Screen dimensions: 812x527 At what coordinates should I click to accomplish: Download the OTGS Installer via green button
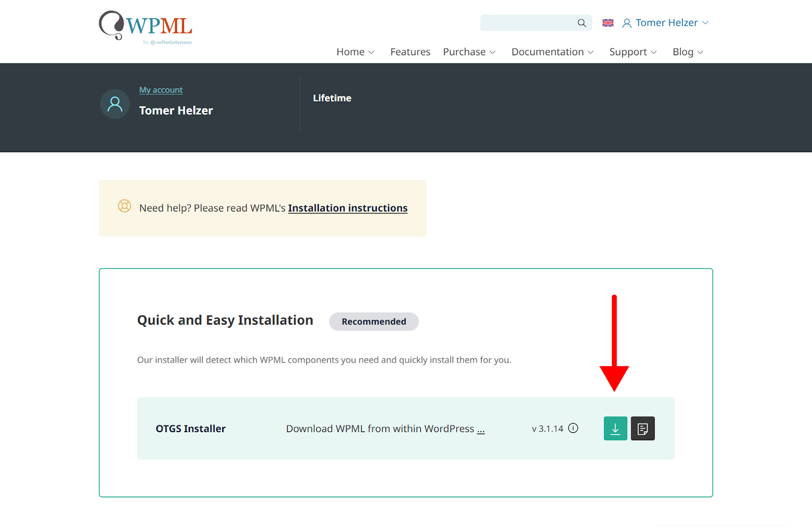coord(615,429)
